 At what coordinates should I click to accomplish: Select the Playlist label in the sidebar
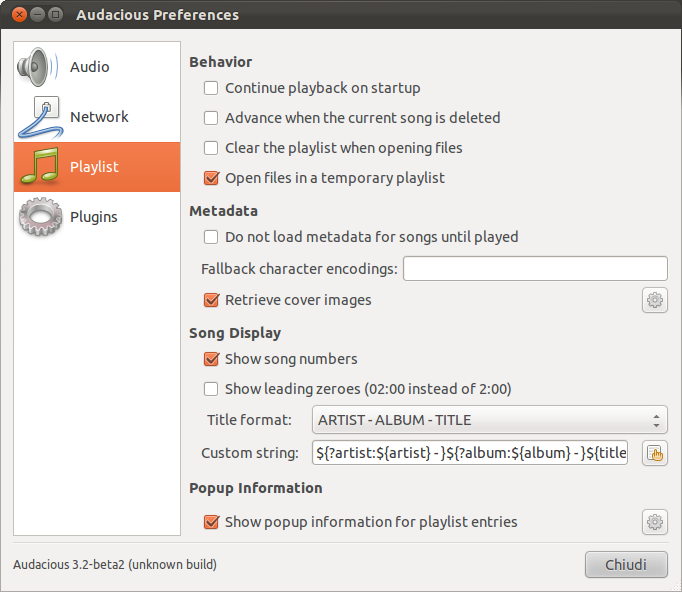[94, 167]
